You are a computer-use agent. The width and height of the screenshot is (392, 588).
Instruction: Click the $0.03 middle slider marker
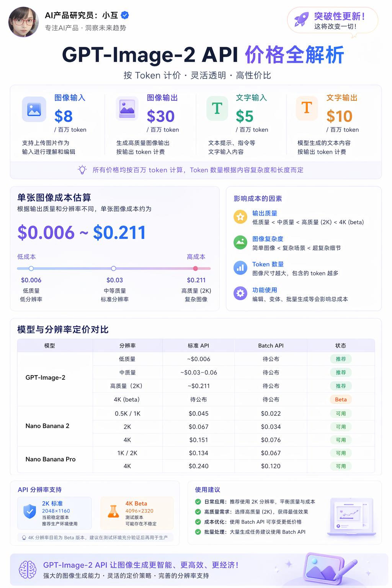[114, 268]
